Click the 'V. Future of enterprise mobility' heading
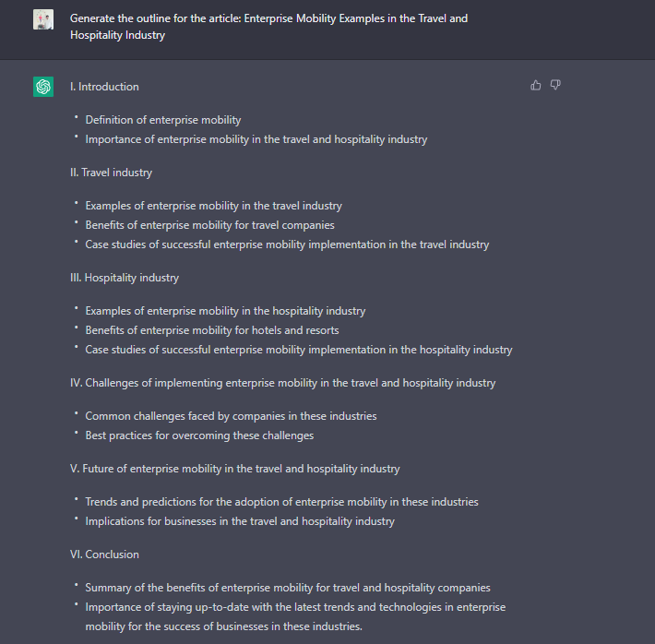This screenshot has width=655, height=644. (234, 469)
